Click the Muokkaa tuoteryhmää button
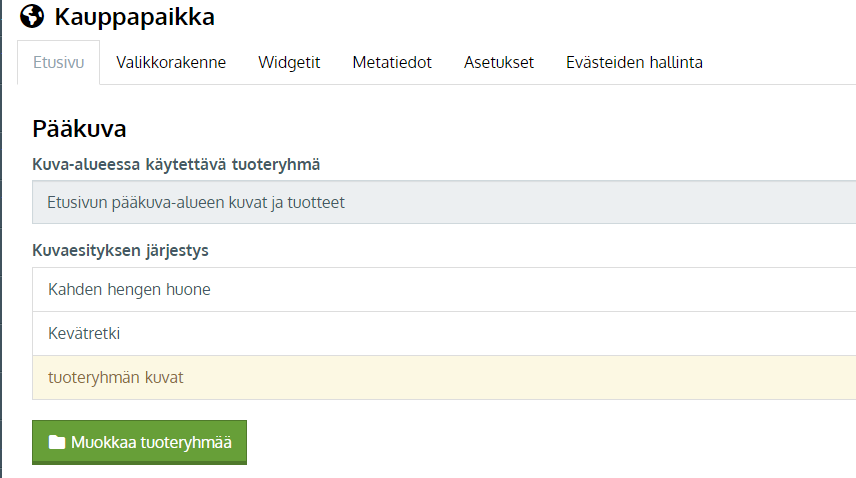Screen dimensions: 856x478 click(x=139, y=442)
